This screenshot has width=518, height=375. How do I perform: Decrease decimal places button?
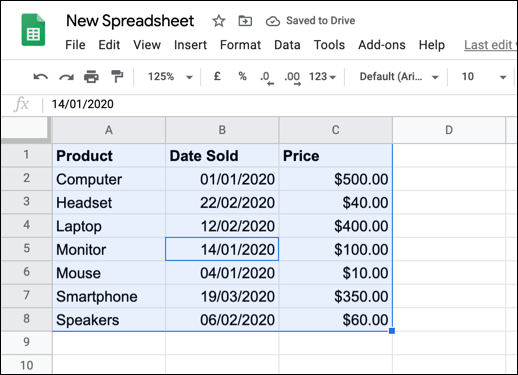tap(266, 78)
